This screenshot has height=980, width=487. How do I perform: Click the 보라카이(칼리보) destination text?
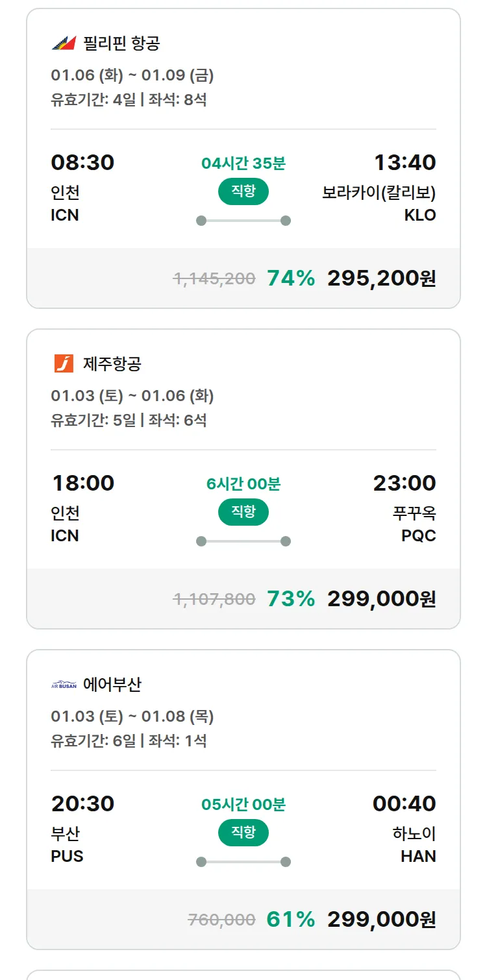(x=379, y=193)
